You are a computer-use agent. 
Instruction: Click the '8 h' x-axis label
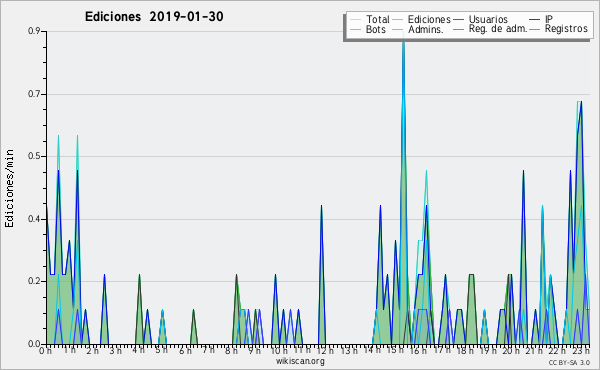pyautogui.click(x=231, y=351)
